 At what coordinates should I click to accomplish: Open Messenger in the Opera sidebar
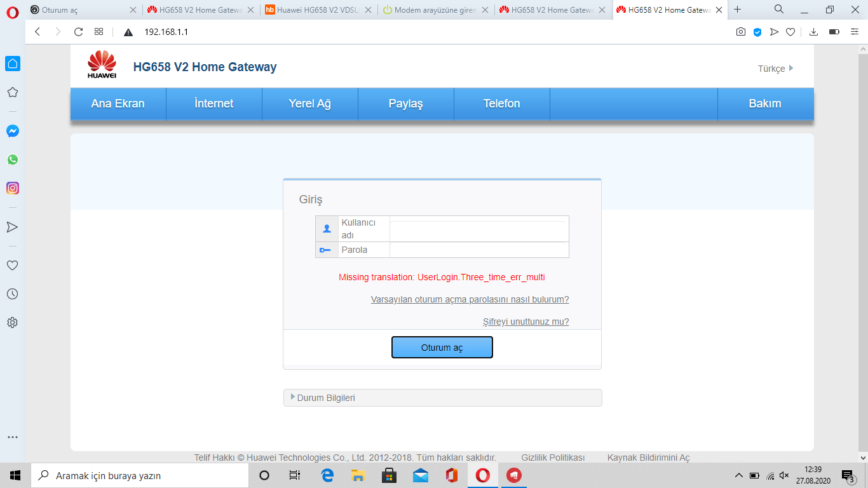[x=12, y=131]
